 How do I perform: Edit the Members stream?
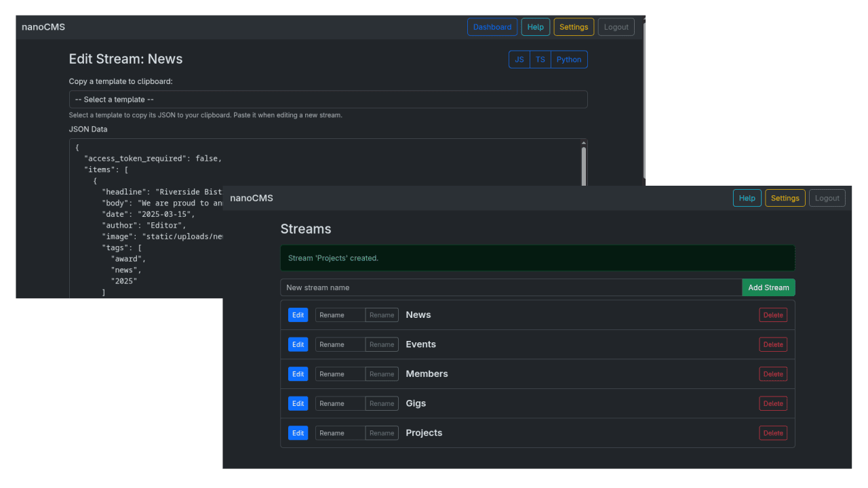click(x=298, y=374)
